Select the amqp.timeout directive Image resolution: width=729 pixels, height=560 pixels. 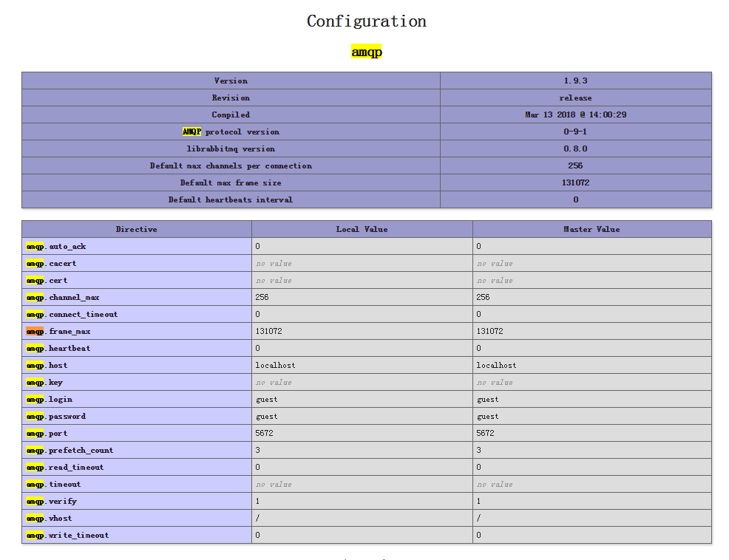point(53,484)
